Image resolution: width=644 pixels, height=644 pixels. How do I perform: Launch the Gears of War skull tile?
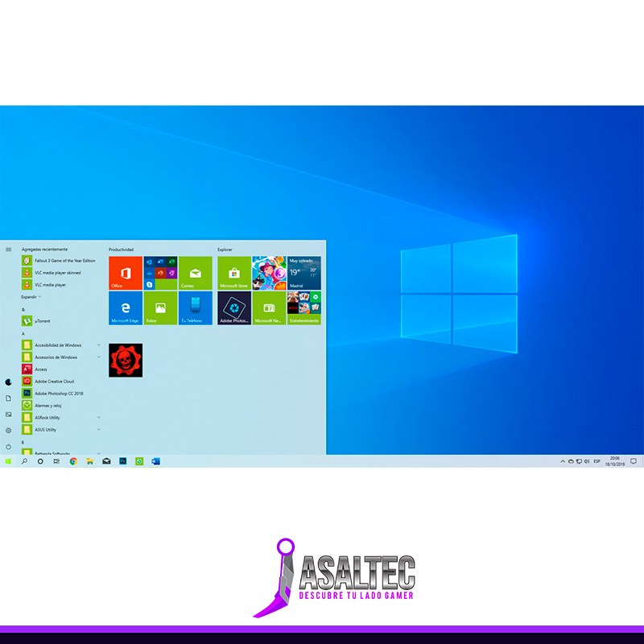pos(126,360)
